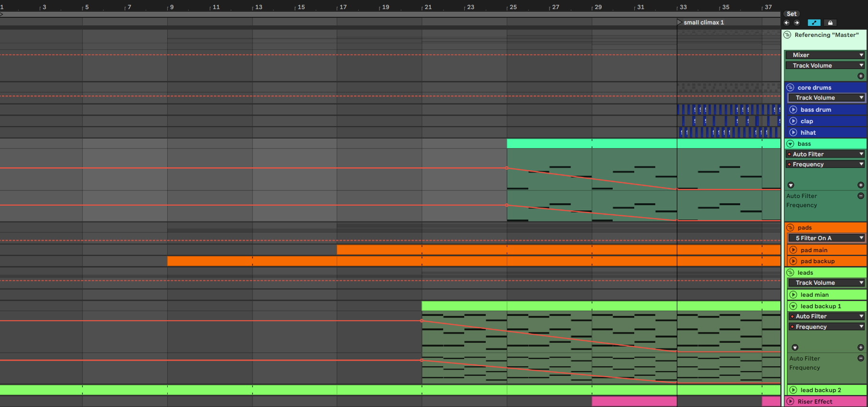Click the pads group fold icon
Viewport: 868px width, 407px height.
pyautogui.click(x=790, y=228)
